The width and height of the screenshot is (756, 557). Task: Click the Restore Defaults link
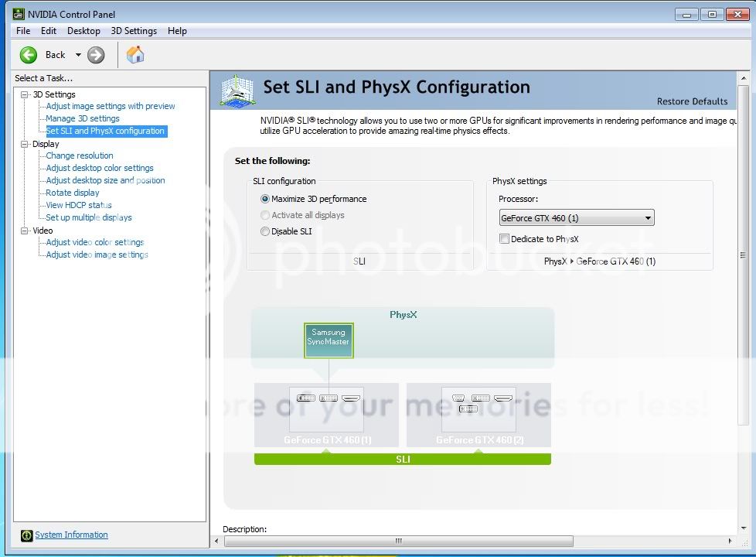tap(693, 101)
